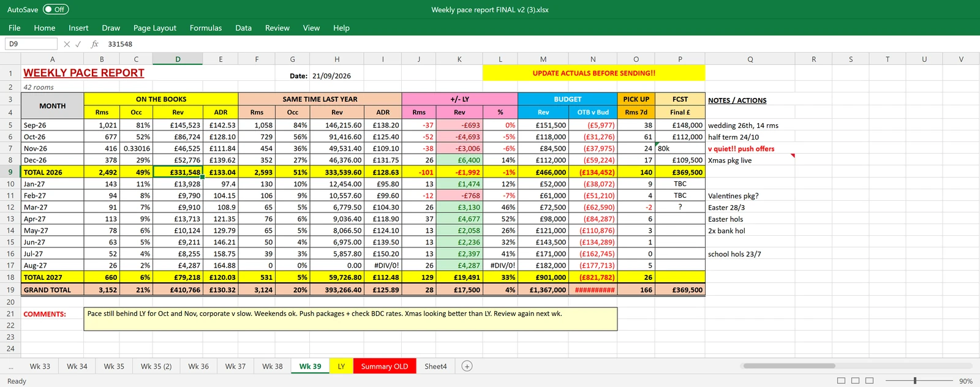Switch to Wk 38 sheet tab

tap(273, 366)
